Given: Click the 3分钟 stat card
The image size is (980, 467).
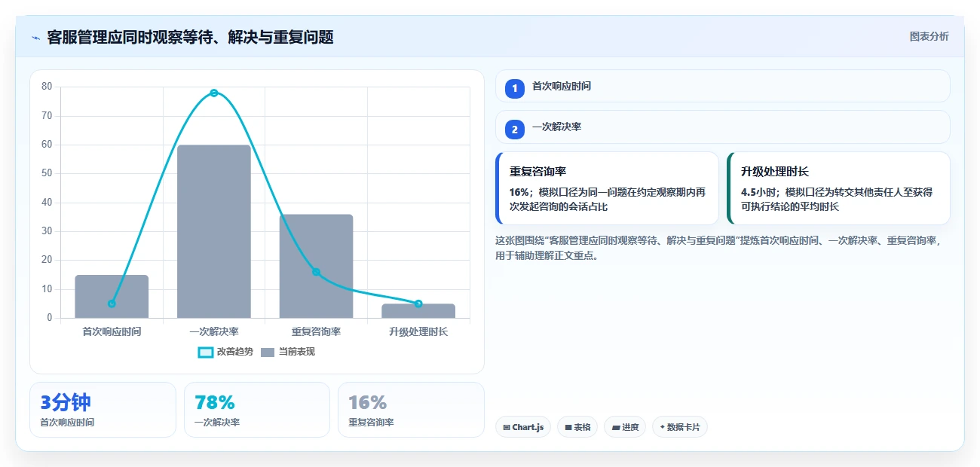Looking at the screenshot, I should tap(103, 410).
